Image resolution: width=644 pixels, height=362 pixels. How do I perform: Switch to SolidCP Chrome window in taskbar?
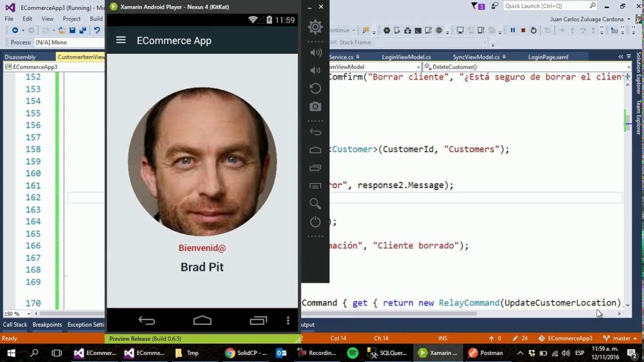click(x=246, y=353)
